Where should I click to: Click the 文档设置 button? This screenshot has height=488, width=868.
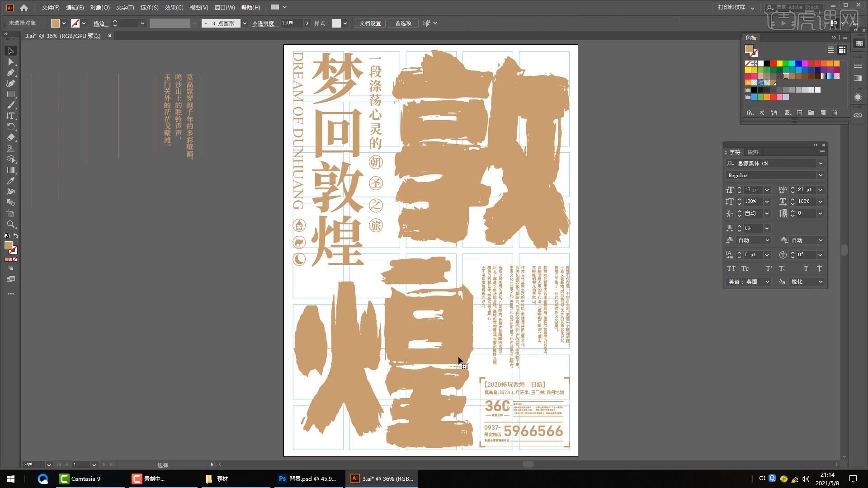click(x=370, y=23)
